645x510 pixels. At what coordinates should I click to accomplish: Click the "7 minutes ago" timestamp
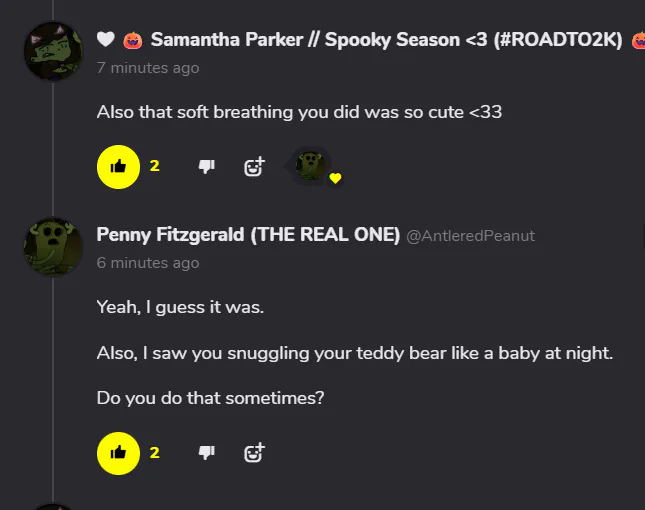coord(148,68)
